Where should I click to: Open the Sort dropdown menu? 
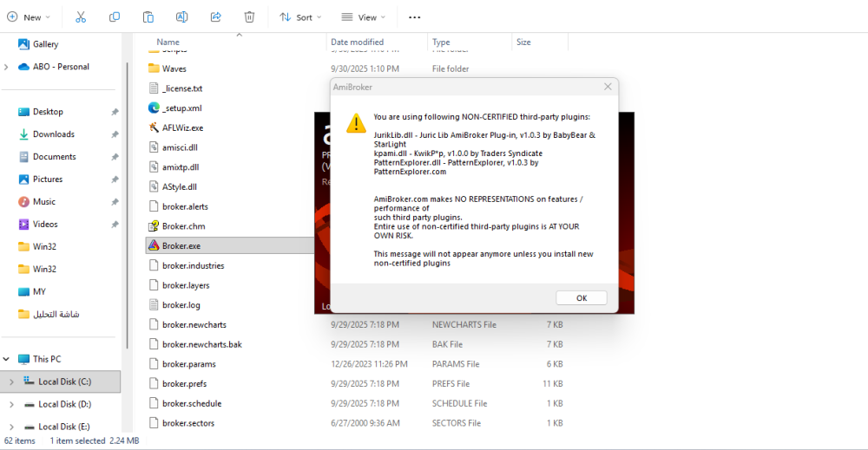[x=300, y=16]
